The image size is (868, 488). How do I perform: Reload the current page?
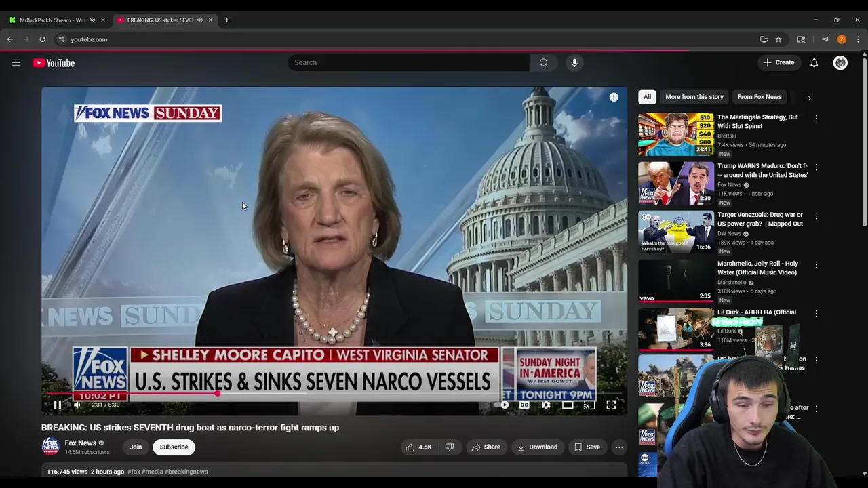point(42,39)
